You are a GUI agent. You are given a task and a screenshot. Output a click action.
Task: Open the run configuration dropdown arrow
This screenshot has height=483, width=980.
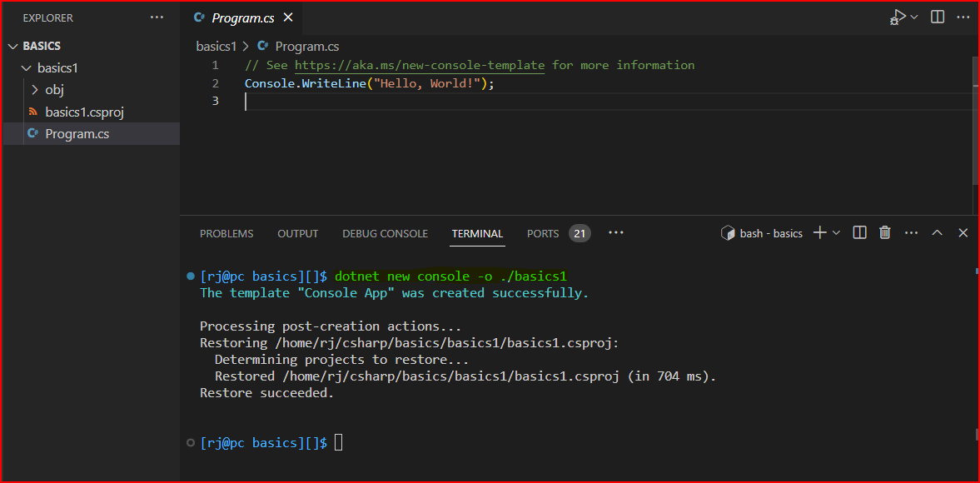click(x=912, y=16)
